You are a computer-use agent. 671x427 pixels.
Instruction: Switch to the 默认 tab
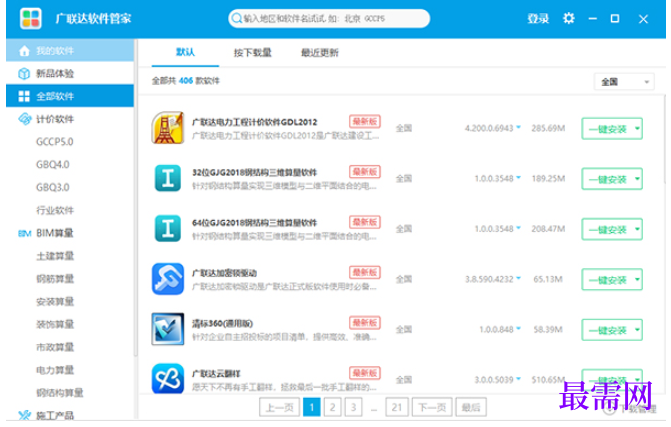click(x=185, y=52)
